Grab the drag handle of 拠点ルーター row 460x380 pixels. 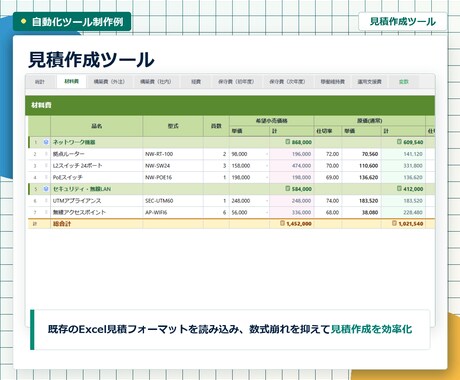coord(46,154)
